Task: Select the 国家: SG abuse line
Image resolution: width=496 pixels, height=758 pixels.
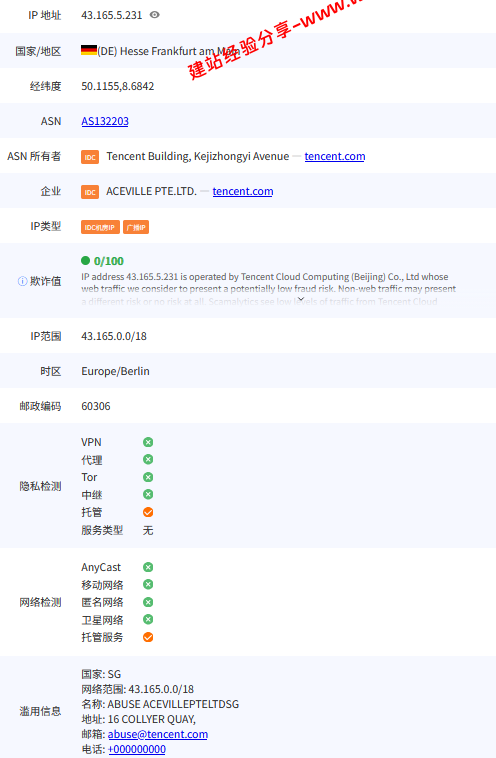Action: (101, 674)
